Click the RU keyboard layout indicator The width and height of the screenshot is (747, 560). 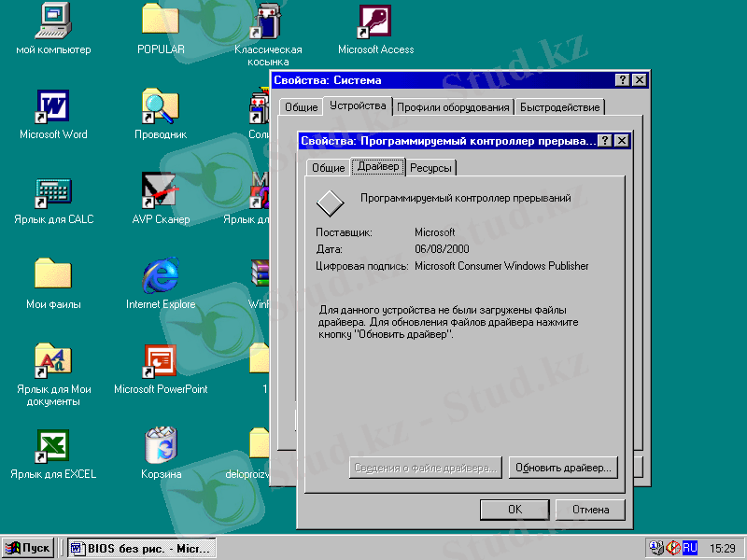pyautogui.click(x=690, y=548)
